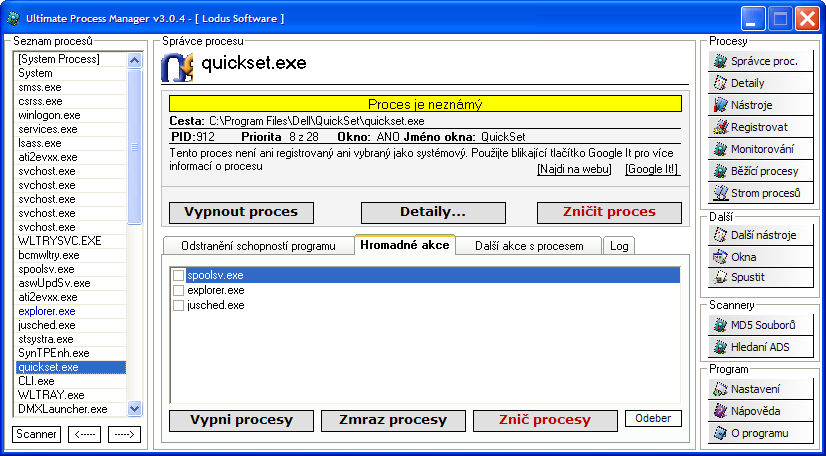
Task: Click the Strom procesů tree icon
Action: pos(720,193)
